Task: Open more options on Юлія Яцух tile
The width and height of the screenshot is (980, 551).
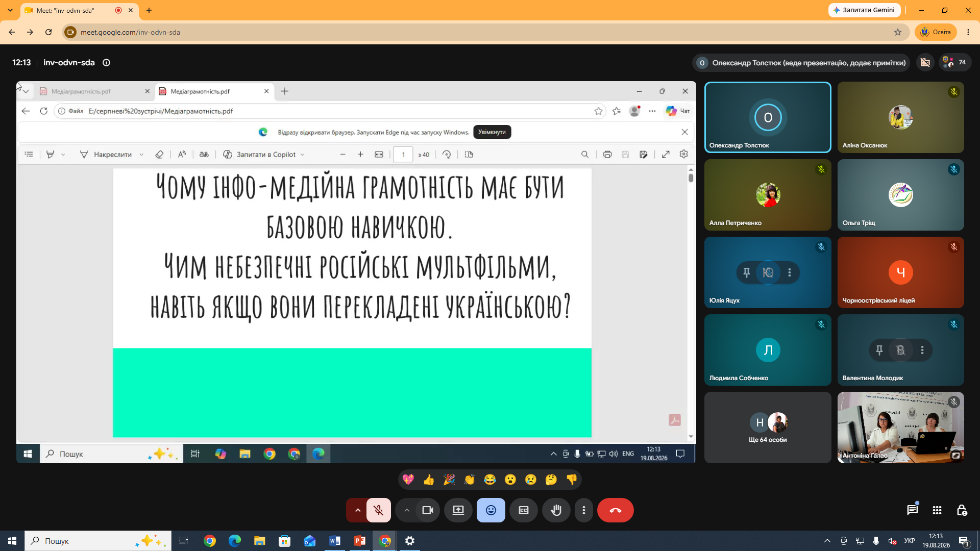Action: [x=790, y=272]
